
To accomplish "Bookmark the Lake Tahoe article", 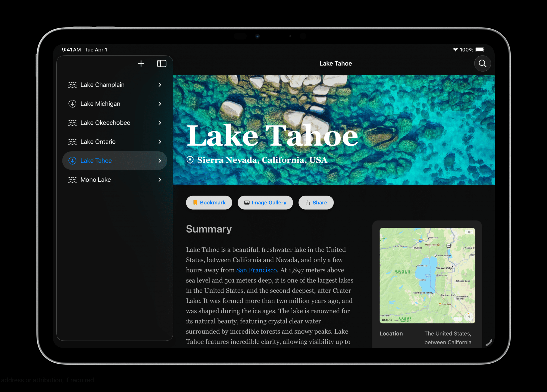I will [x=209, y=203].
